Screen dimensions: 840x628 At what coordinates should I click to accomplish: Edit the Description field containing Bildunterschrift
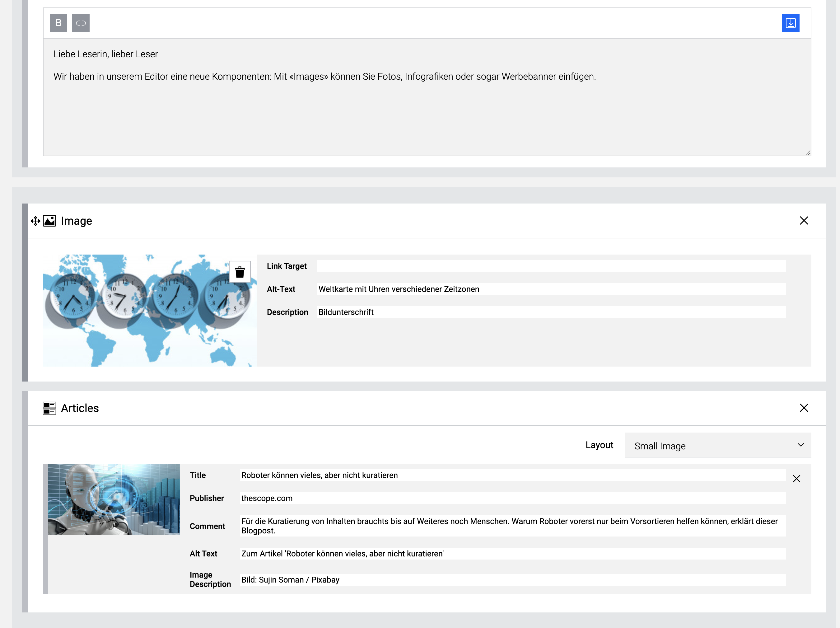(x=551, y=312)
